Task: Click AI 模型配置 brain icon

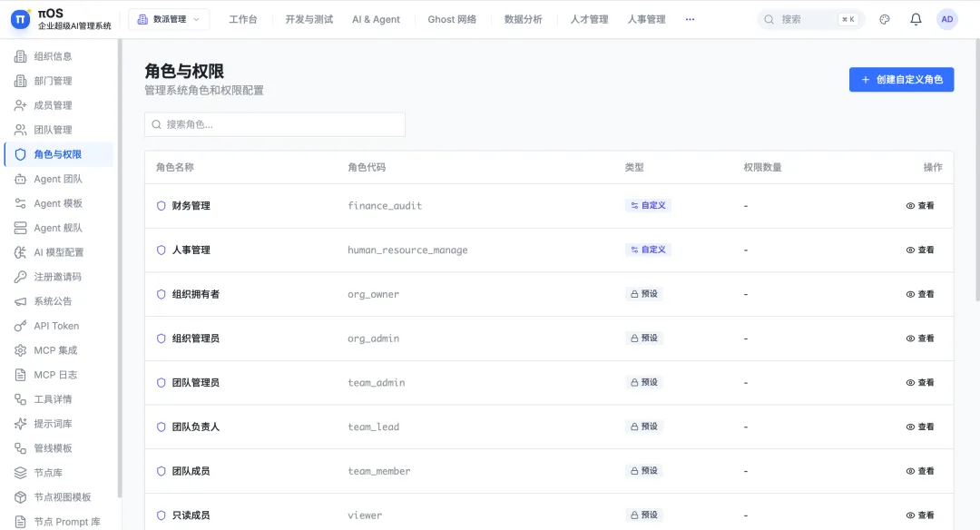Action: pyautogui.click(x=21, y=252)
